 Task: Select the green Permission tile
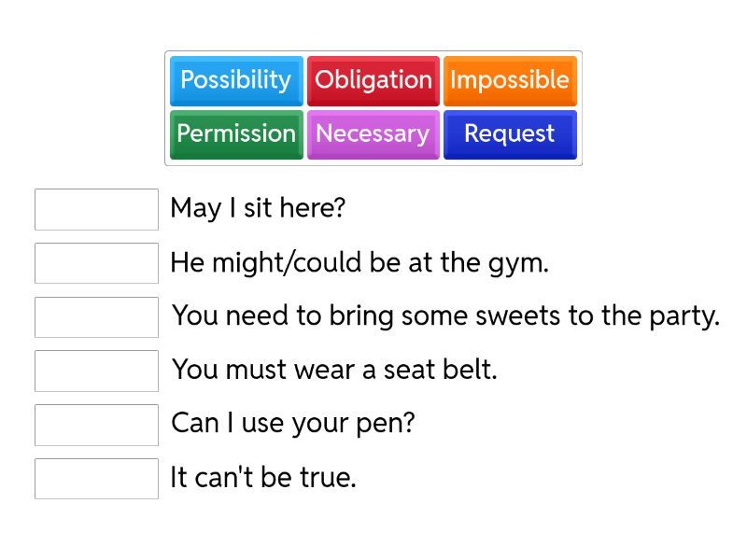click(x=236, y=134)
